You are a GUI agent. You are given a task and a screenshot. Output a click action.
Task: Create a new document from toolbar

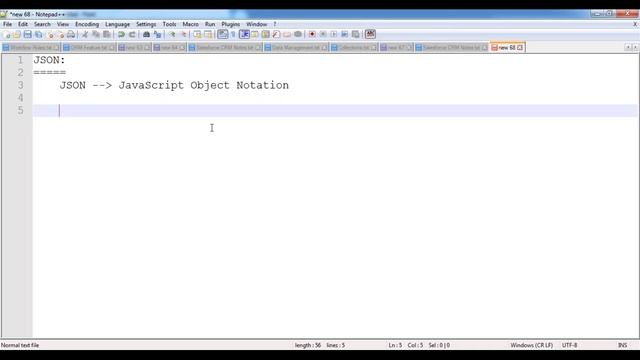[x=7, y=35]
